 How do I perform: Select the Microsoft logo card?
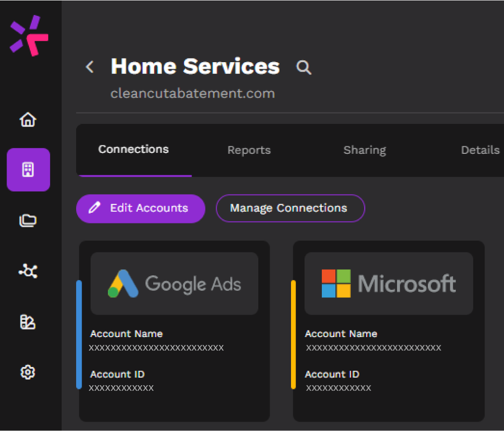[389, 283]
